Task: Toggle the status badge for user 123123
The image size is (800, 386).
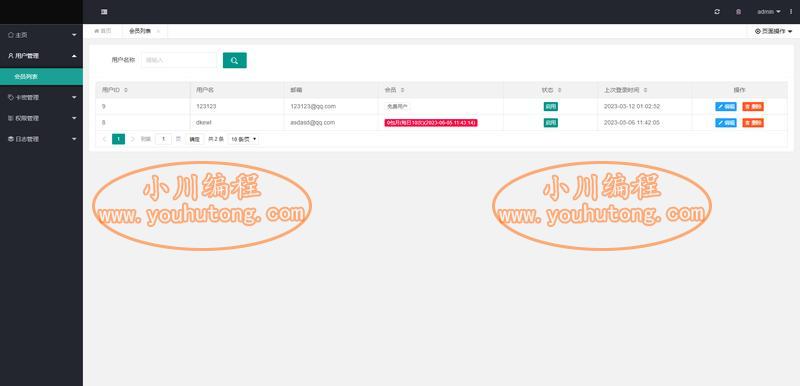Action: coord(551,107)
